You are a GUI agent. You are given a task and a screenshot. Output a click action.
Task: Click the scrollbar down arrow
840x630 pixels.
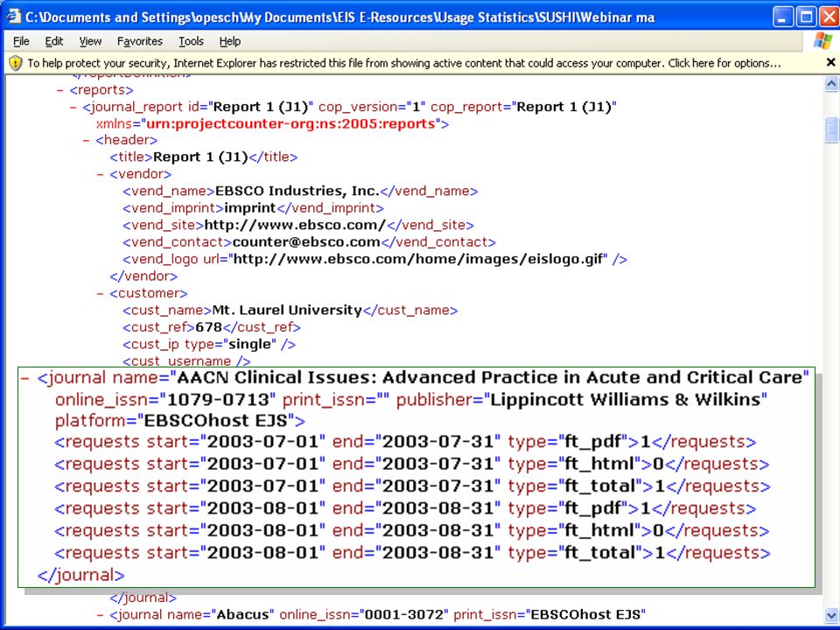pos(831,615)
